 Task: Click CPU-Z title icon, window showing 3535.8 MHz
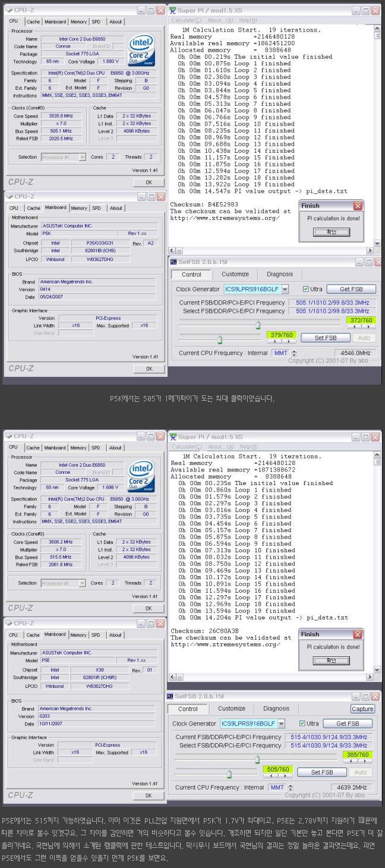click(x=8, y=10)
